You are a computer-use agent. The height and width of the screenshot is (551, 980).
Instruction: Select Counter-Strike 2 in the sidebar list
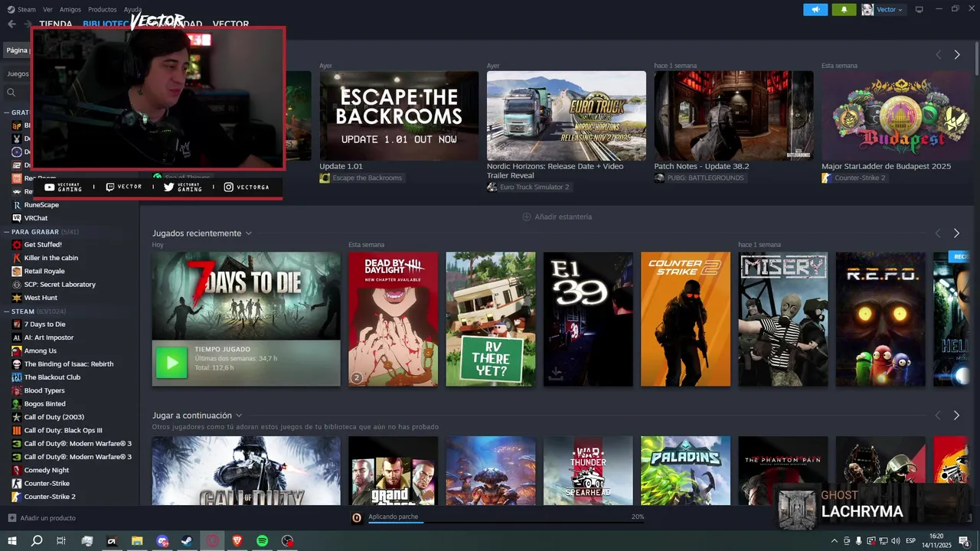coord(49,497)
